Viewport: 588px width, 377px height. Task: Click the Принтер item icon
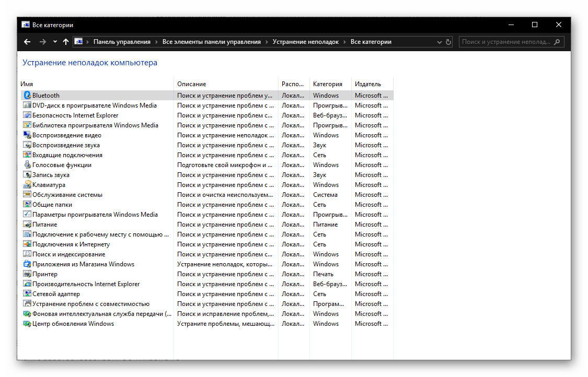coord(27,274)
